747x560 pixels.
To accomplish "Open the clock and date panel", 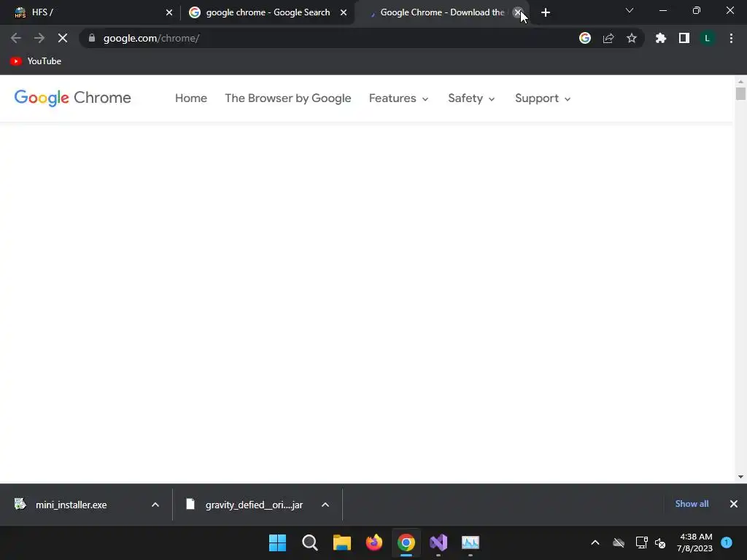I will [x=694, y=542].
